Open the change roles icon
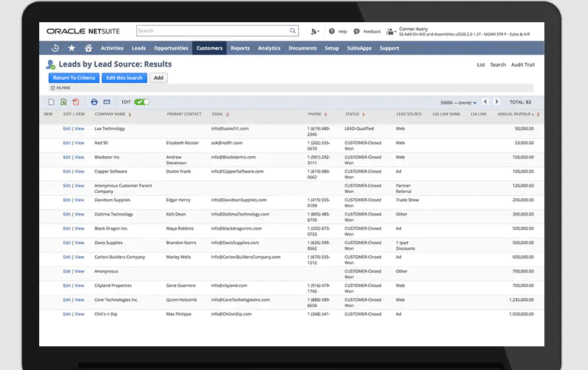588x370 pixels. (x=391, y=32)
